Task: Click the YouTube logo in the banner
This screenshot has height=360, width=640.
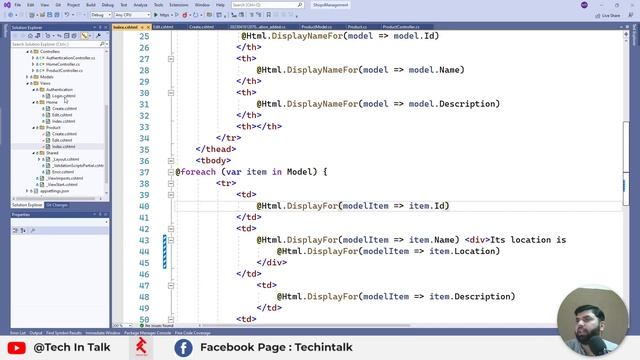Action: point(16,348)
